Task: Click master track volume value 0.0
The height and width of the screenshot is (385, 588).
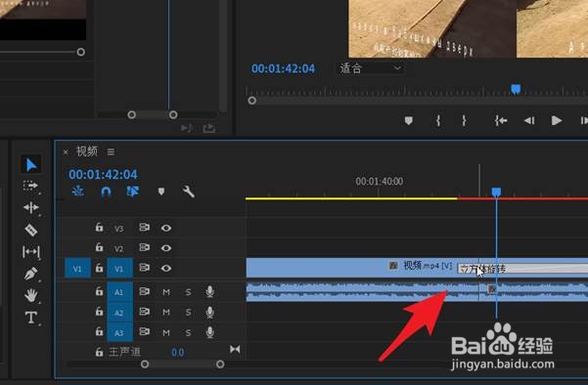Action: pyautogui.click(x=178, y=353)
